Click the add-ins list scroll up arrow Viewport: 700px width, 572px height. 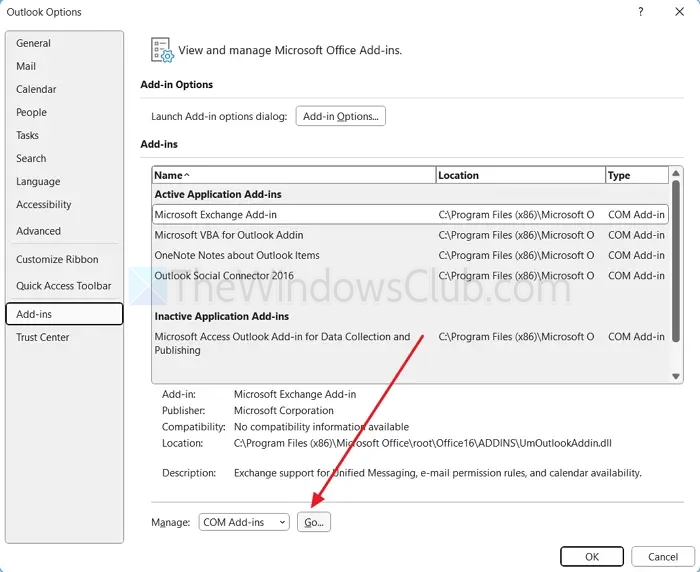coord(676,173)
